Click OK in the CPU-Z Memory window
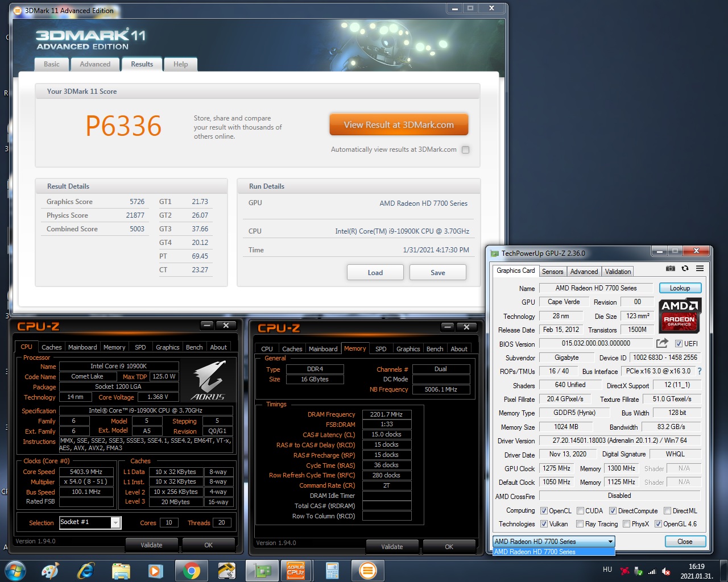The image size is (728, 582). (449, 547)
